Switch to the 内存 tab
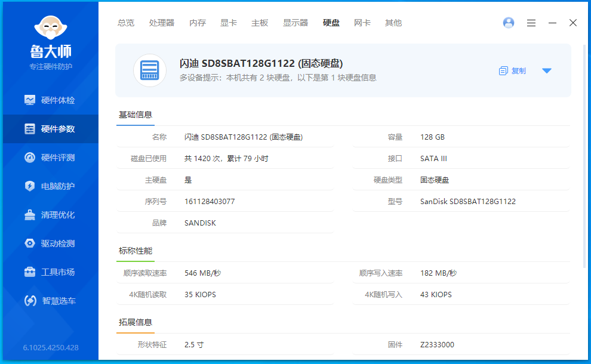Screen dimensions: 591x364 tap(198, 23)
